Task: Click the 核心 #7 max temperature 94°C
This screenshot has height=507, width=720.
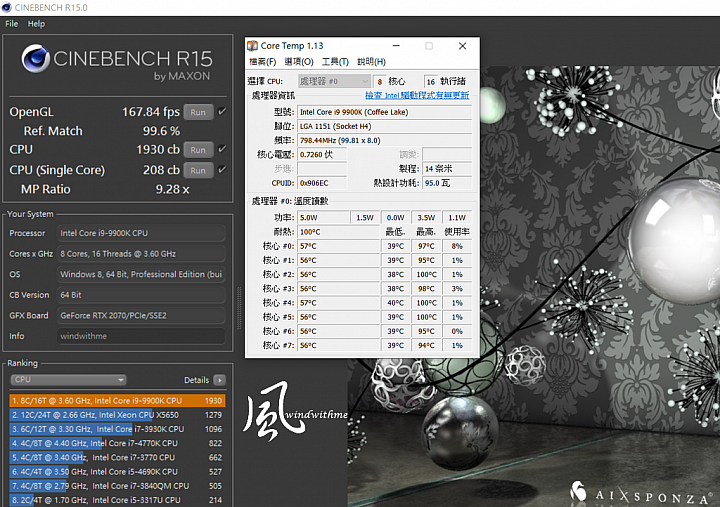Action: pos(426,345)
